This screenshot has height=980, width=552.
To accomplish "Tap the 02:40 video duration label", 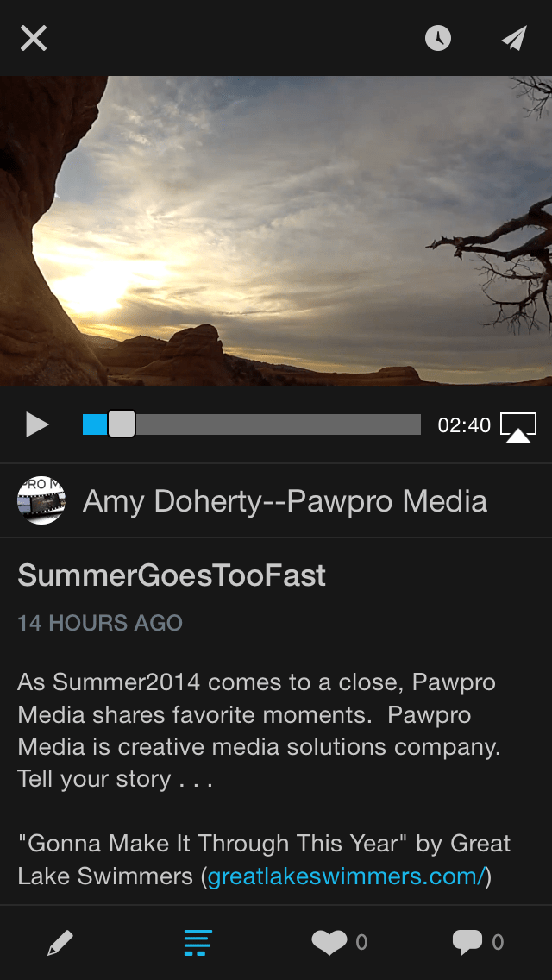I will coord(464,425).
